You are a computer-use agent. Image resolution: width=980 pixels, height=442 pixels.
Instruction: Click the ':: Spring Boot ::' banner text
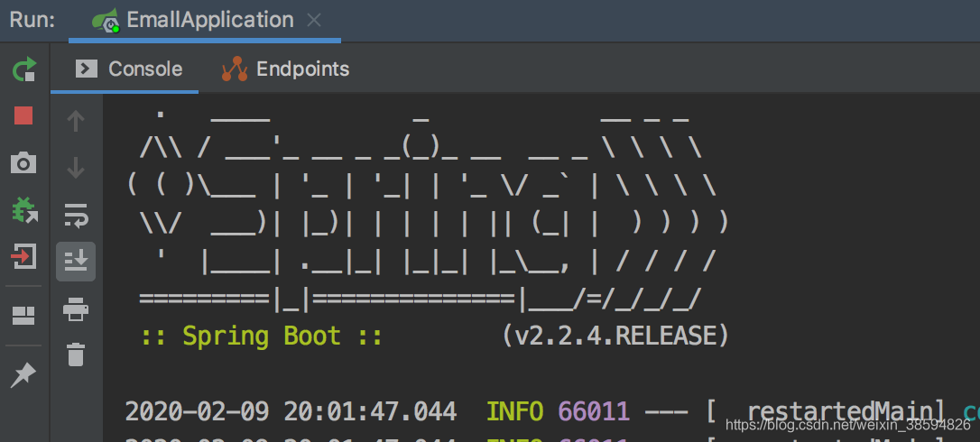point(262,336)
